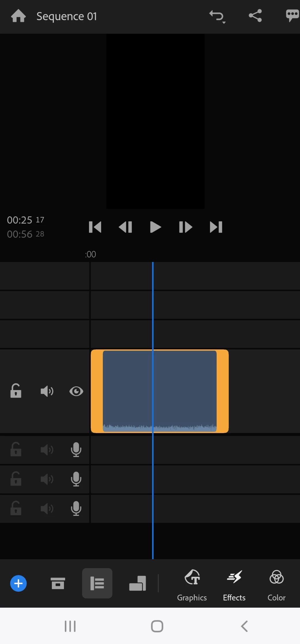
Task: Open the expand audio tracks button
Action: coord(138,583)
